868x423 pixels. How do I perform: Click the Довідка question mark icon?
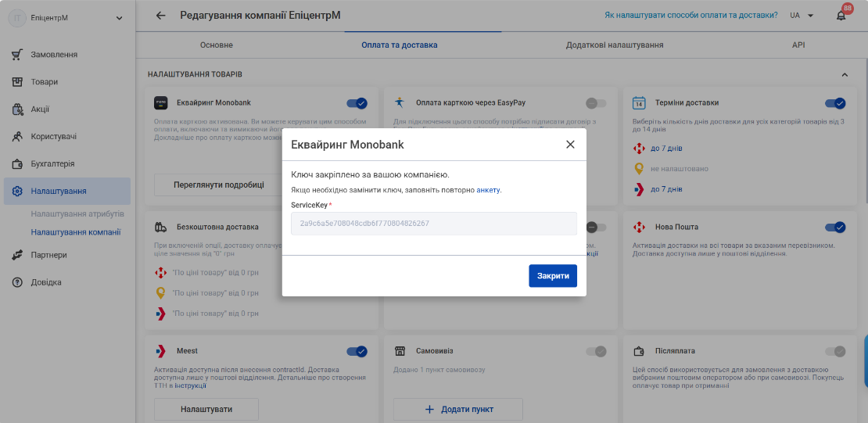pos(17,282)
